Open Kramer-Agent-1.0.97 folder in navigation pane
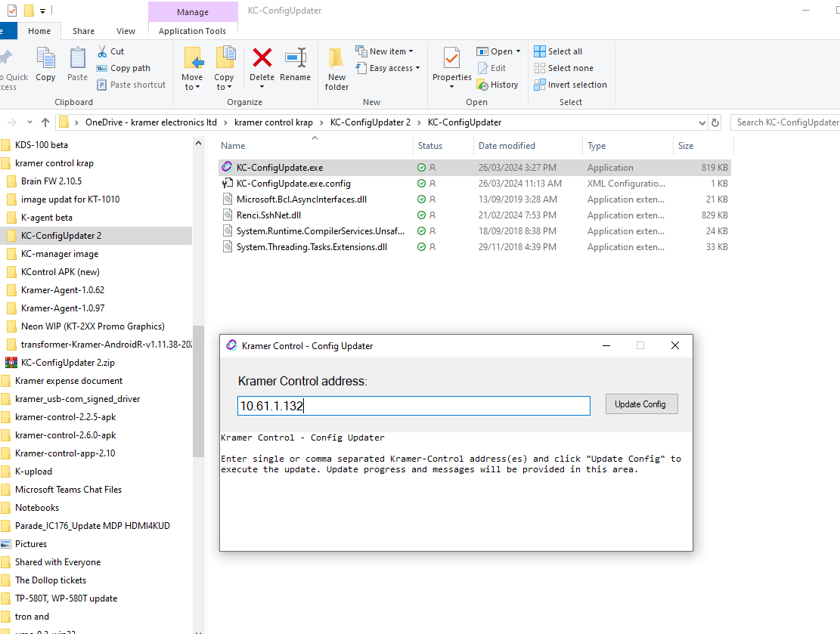The image size is (840, 634). click(63, 308)
